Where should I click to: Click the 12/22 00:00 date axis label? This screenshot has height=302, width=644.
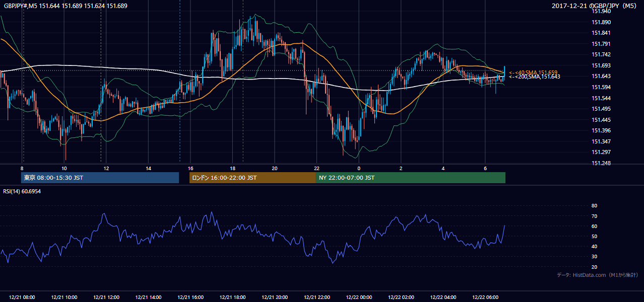point(359,297)
